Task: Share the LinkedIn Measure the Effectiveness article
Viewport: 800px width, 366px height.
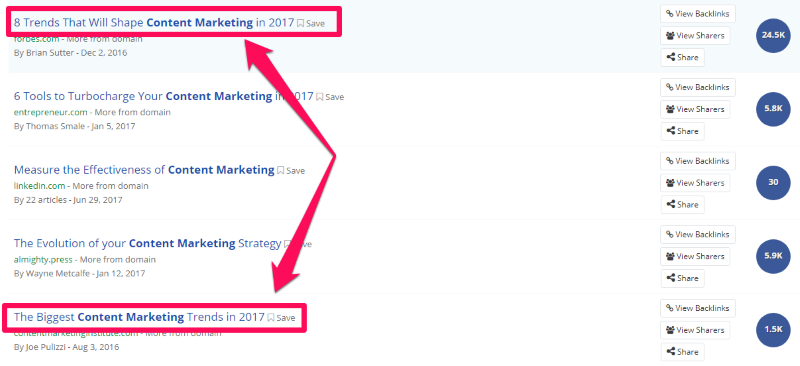Action: click(682, 205)
